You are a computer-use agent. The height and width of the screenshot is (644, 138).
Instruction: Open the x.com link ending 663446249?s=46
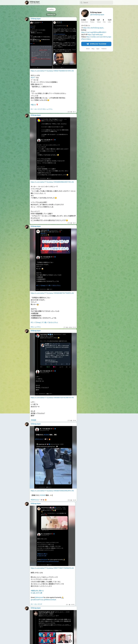point(52,491)
